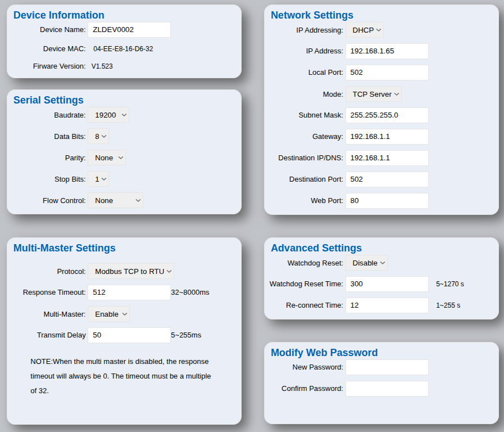Edit the Destination IP/DNS field

(x=387, y=158)
